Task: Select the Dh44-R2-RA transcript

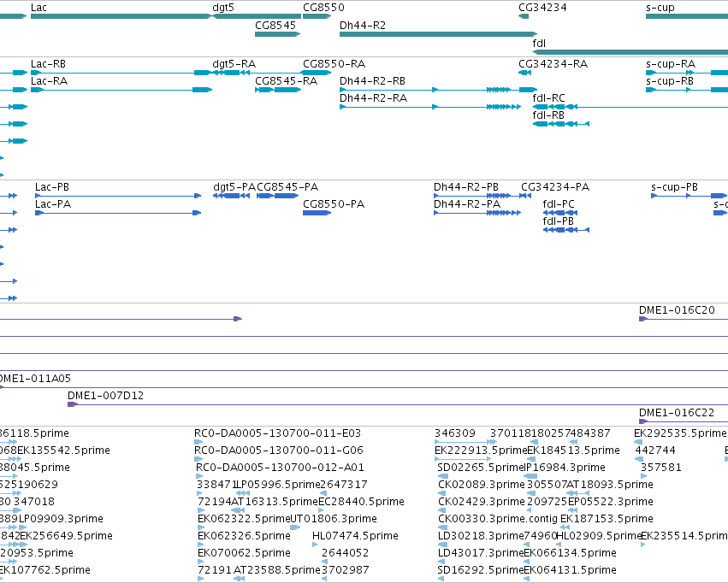Action: click(x=430, y=107)
